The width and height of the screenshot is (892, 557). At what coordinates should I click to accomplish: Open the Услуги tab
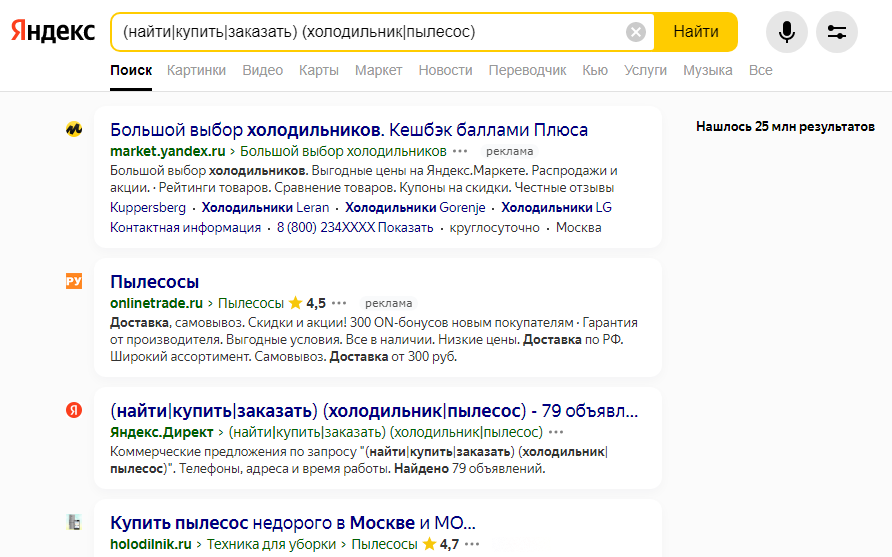pos(645,71)
